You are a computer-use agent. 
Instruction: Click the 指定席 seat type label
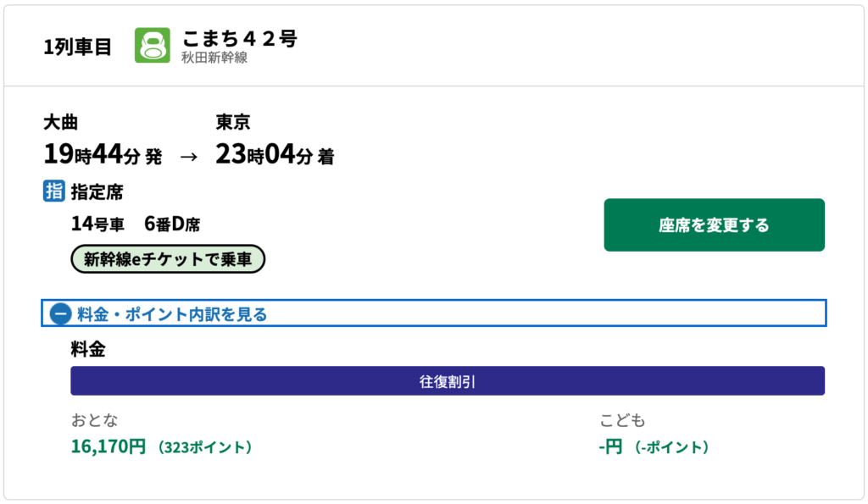tap(97, 192)
